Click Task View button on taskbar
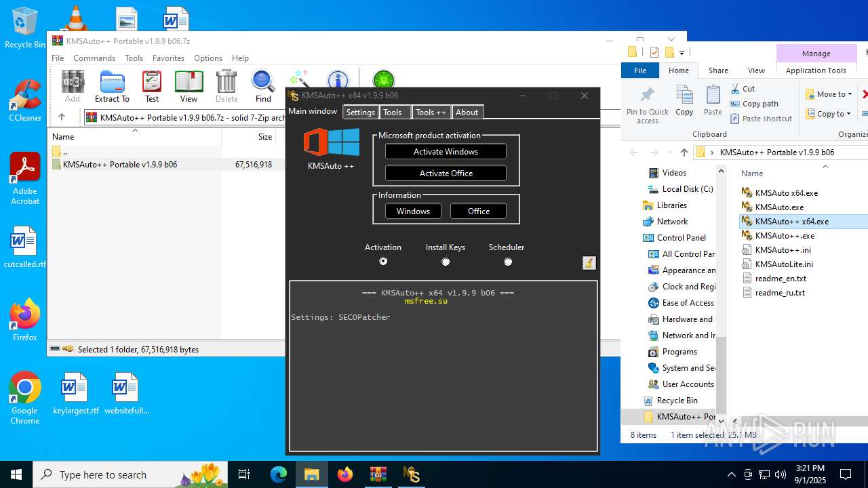The image size is (868, 488). [x=244, y=474]
